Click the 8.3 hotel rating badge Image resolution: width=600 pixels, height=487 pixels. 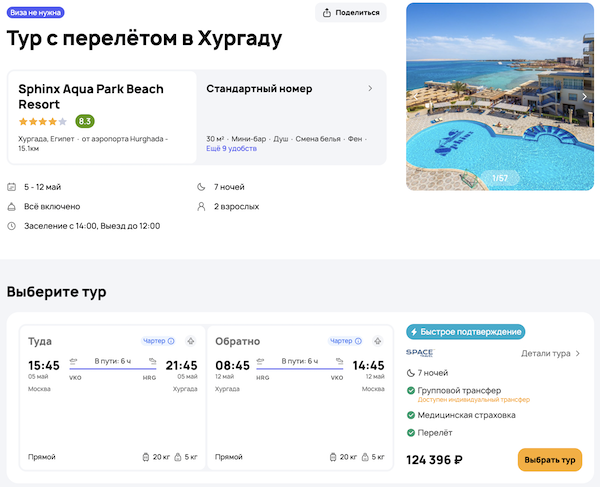[x=85, y=121]
